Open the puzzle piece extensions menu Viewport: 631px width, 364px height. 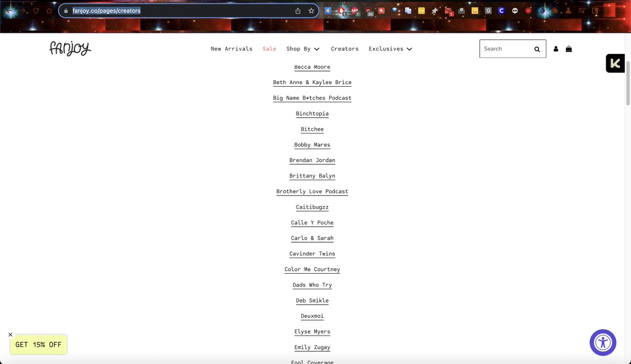(x=555, y=11)
